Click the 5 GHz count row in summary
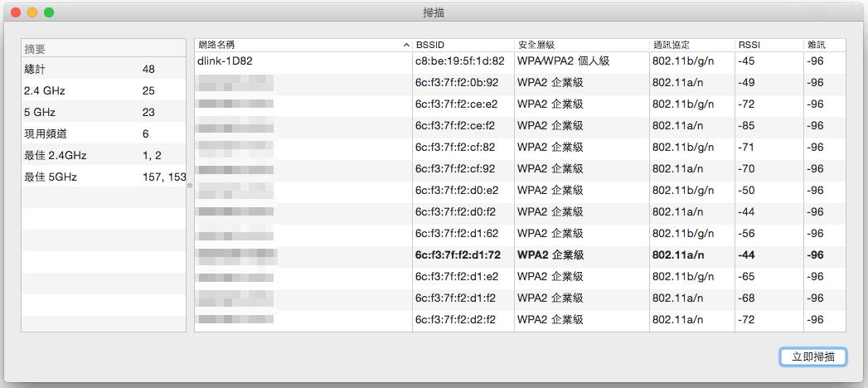This screenshot has height=388, width=868. click(104, 113)
